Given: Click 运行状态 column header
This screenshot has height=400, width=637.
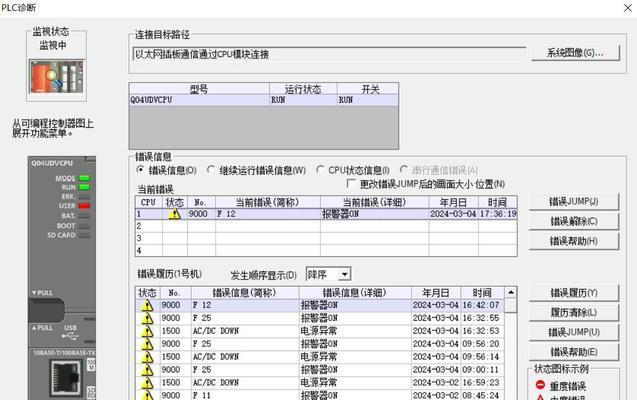Looking at the screenshot, I should pos(303,89).
